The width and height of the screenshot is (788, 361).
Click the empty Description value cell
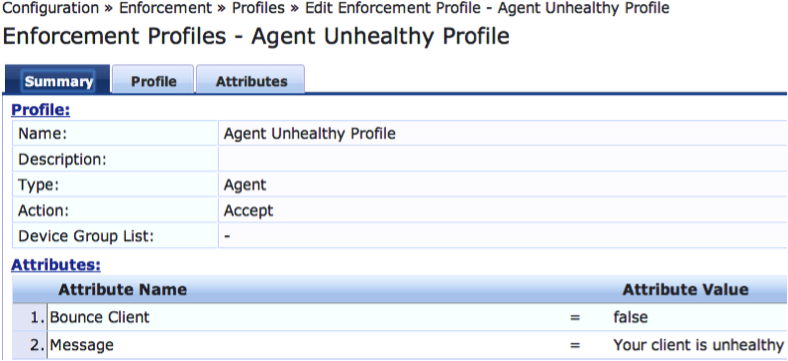click(x=503, y=159)
